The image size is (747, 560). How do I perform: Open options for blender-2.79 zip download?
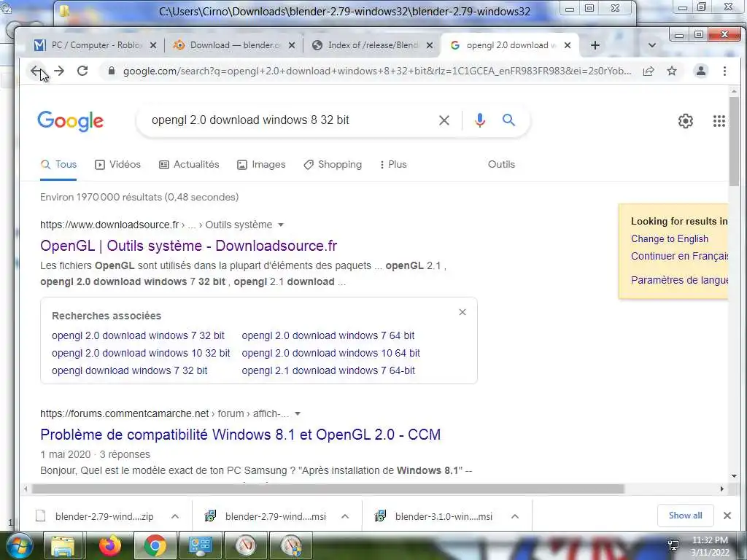click(x=175, y=517)
